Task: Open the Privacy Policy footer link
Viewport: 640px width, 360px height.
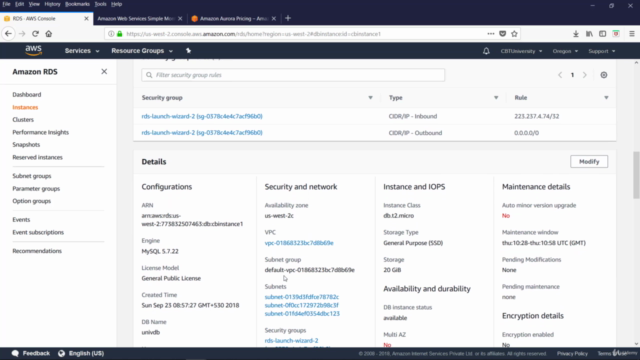Action: (572, 353)
